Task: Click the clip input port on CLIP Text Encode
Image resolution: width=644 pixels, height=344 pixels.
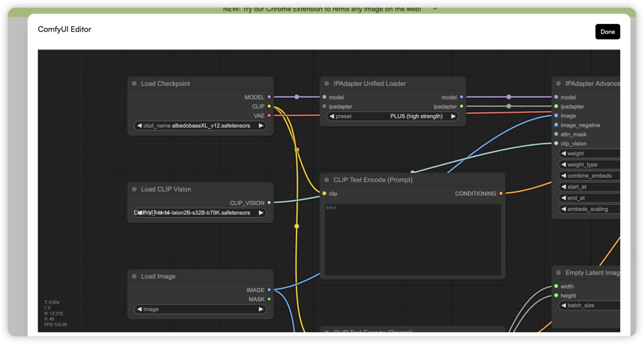Action: click(324, 194)
